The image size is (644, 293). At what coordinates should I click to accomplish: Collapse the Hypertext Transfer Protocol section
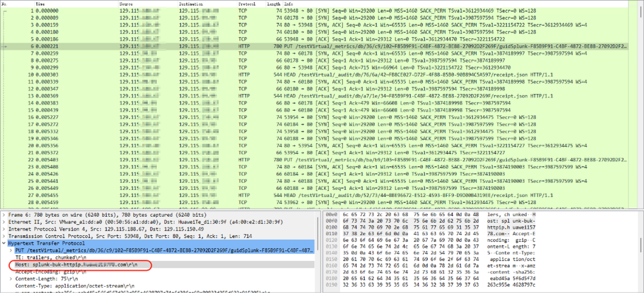tap(5, 243)
